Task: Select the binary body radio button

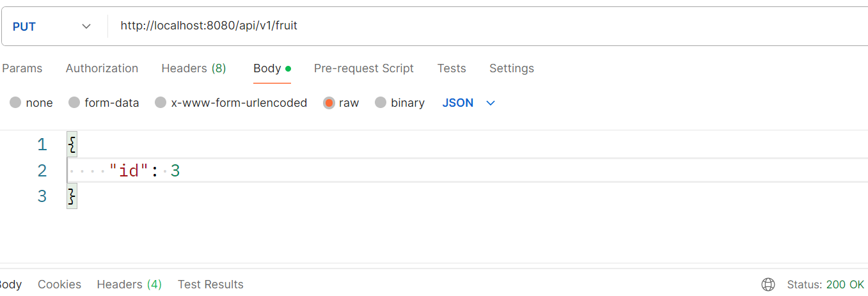Action: click(381, 103)
